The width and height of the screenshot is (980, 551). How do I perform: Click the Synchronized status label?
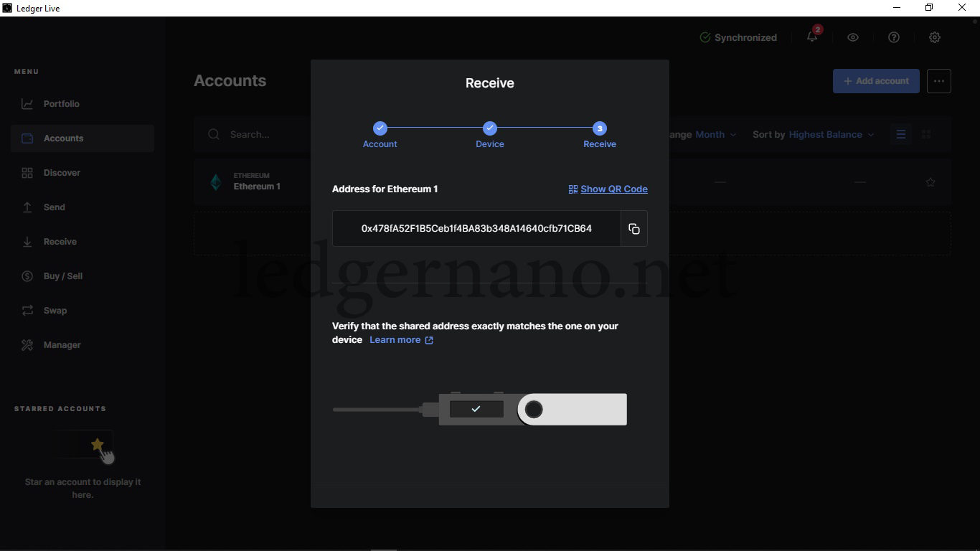pyautogui.click(x=745, y=37)
